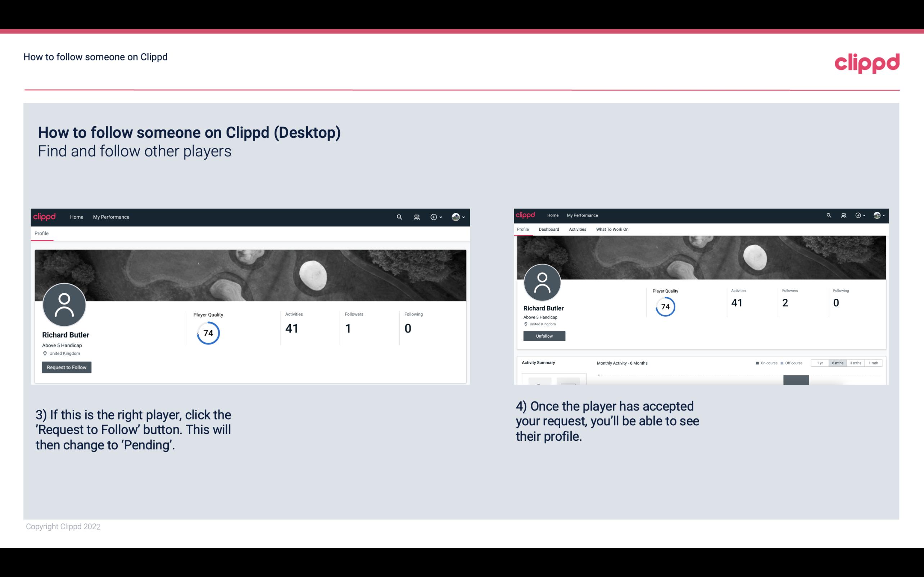Click the 'Unfollow' button on accepted profile
The width and height of the screenshot is (924, 577).
[543, 336]
